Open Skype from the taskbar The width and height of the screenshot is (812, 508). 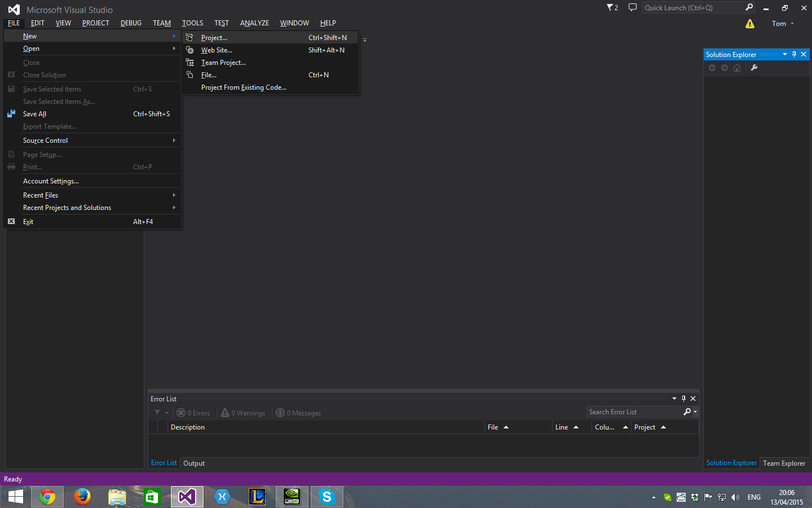pyautogui.click(x=327, y=497)
